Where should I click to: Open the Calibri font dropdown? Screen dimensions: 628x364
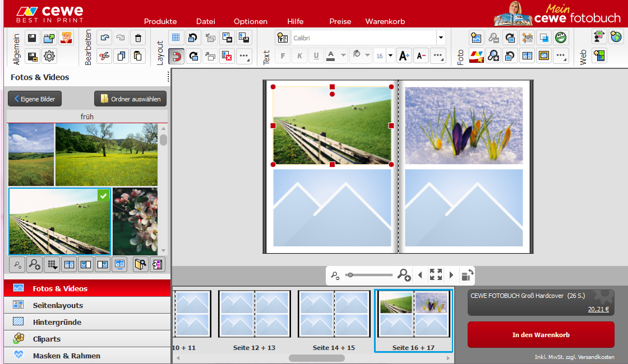pyautogui.click(x=441, y=38)
